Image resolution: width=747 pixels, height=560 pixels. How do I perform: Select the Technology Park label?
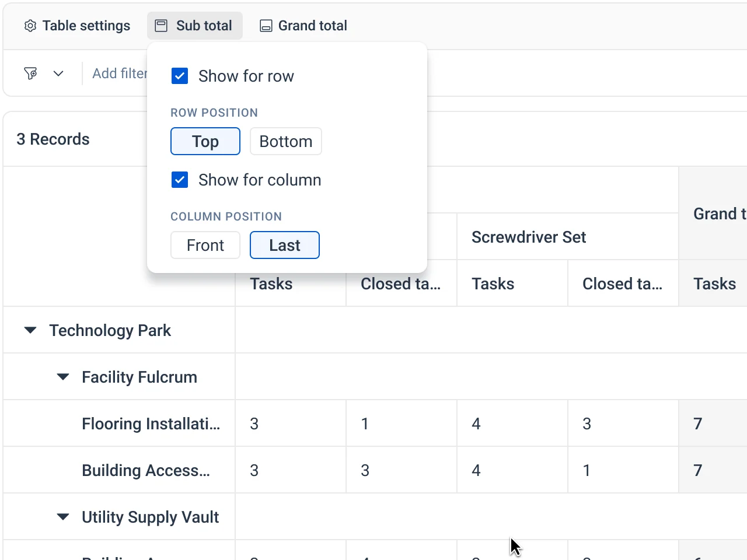110,330
